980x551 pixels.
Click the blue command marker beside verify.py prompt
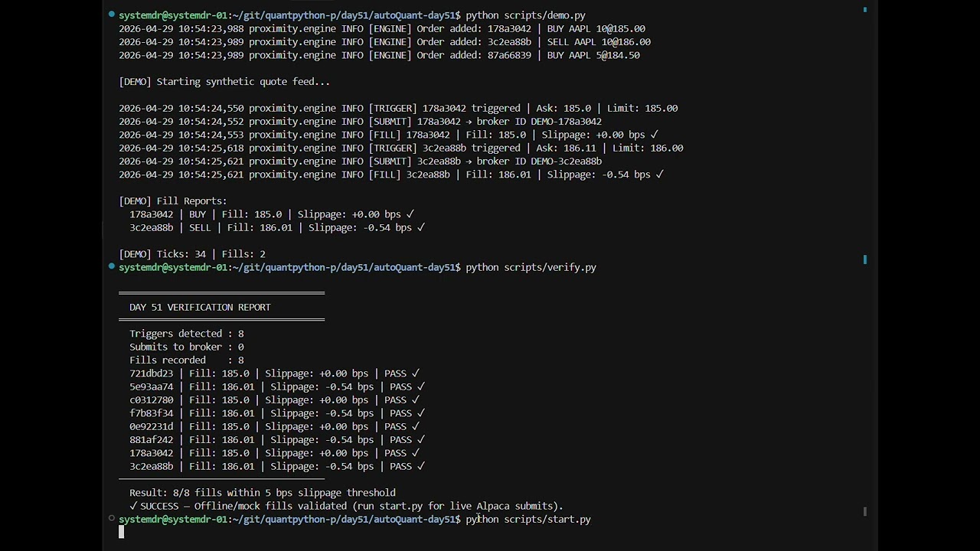[112, 266]
